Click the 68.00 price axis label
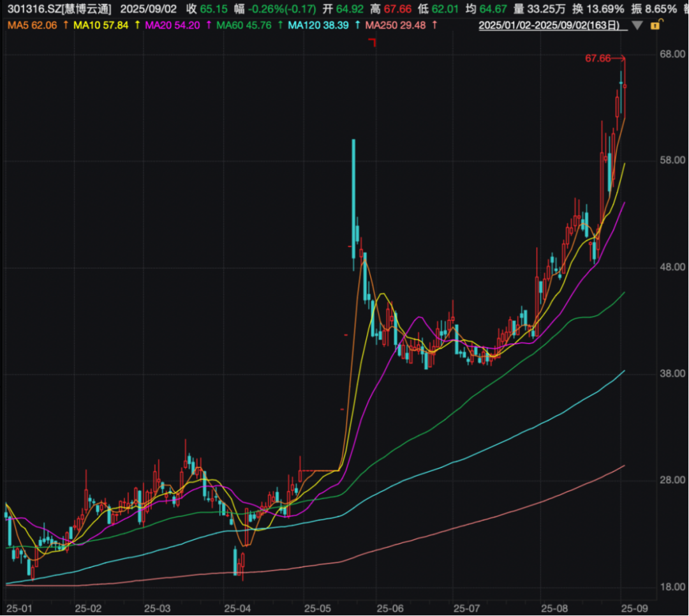Screen dimensions: 689x616 pyautogui.click(x=672, y=54)
